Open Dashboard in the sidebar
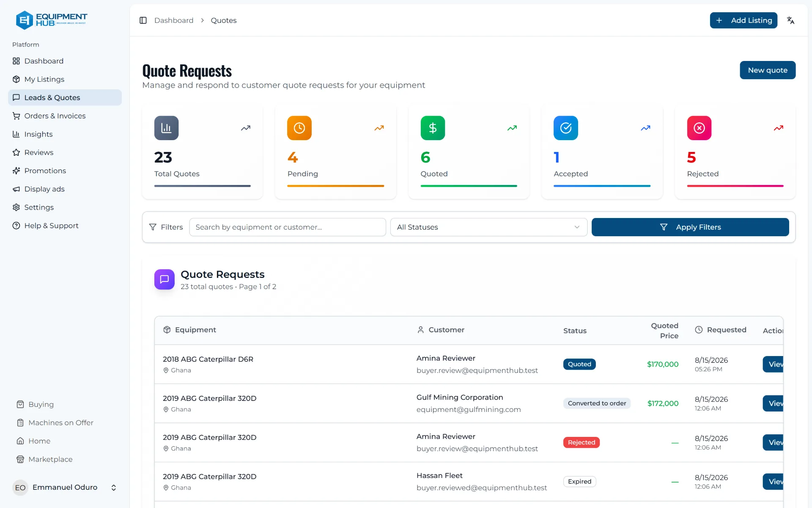This screenshot has width=812, height=508. [x=65, y=61]
